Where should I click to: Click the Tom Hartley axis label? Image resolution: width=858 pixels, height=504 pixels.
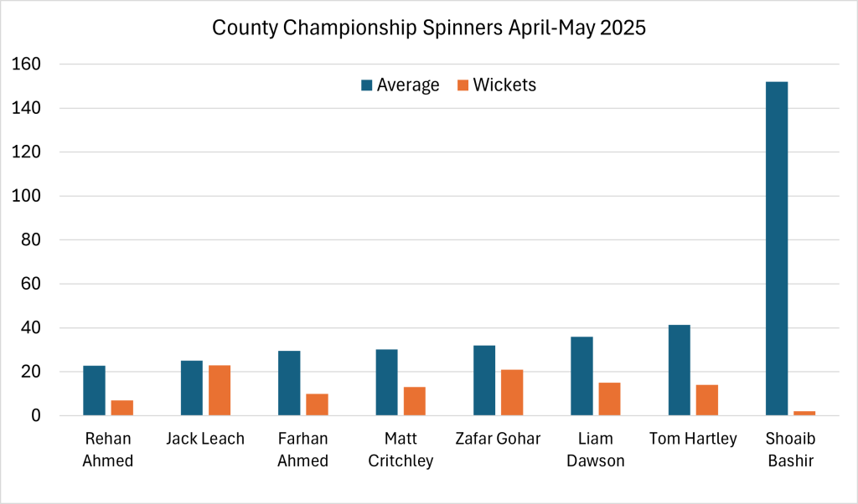pos(693,439)
